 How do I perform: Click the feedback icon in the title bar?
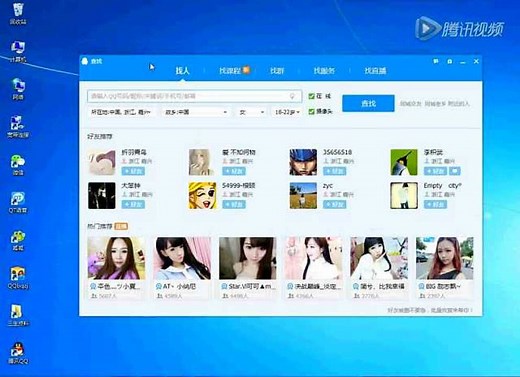(x=436, y=61)
